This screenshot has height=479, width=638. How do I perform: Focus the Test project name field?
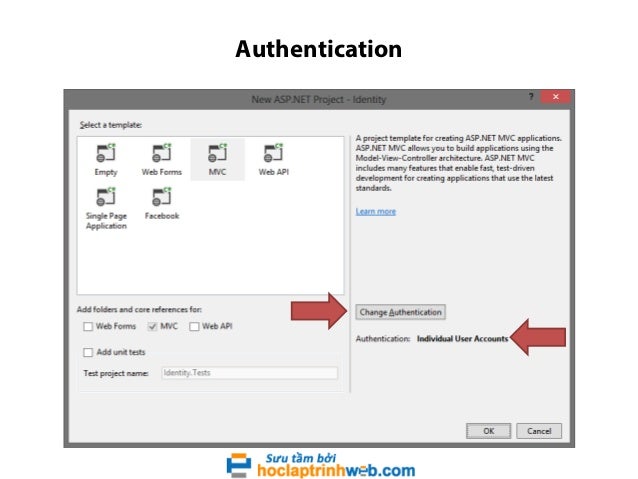tap(249, 373)
